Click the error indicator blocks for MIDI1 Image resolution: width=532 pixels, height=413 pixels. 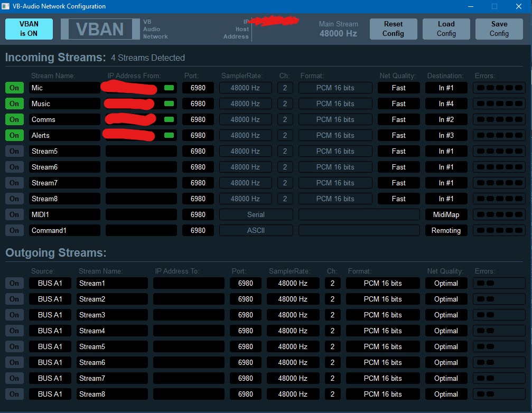[499, 214]
